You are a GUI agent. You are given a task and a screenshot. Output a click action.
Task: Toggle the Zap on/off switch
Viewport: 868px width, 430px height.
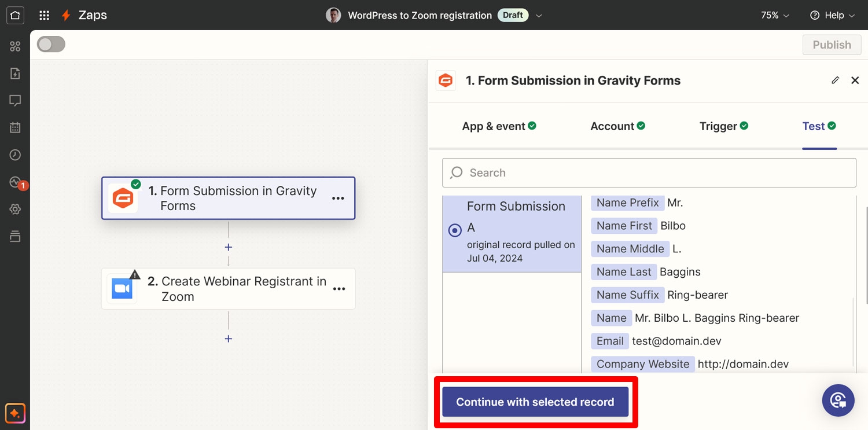click(51, 45)
